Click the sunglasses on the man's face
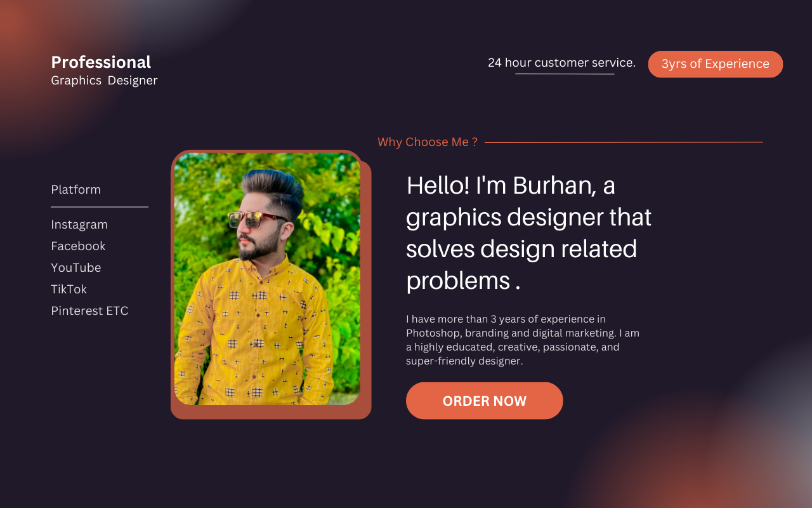Image resolution: width=812 pixels, height=508 pixels. (x=256, y=219)
